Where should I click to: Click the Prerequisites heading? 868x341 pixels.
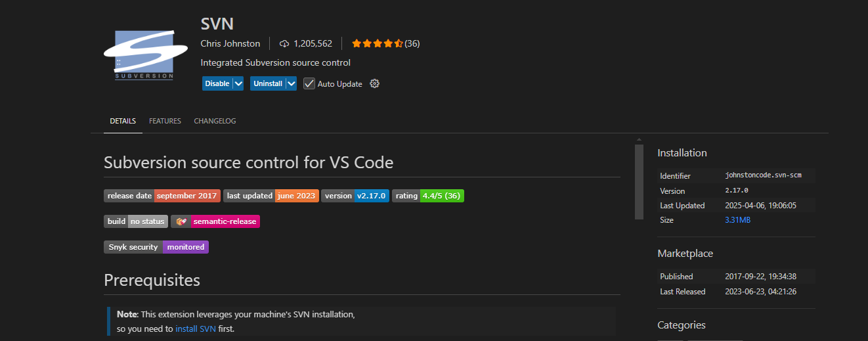tap(152, 281)
